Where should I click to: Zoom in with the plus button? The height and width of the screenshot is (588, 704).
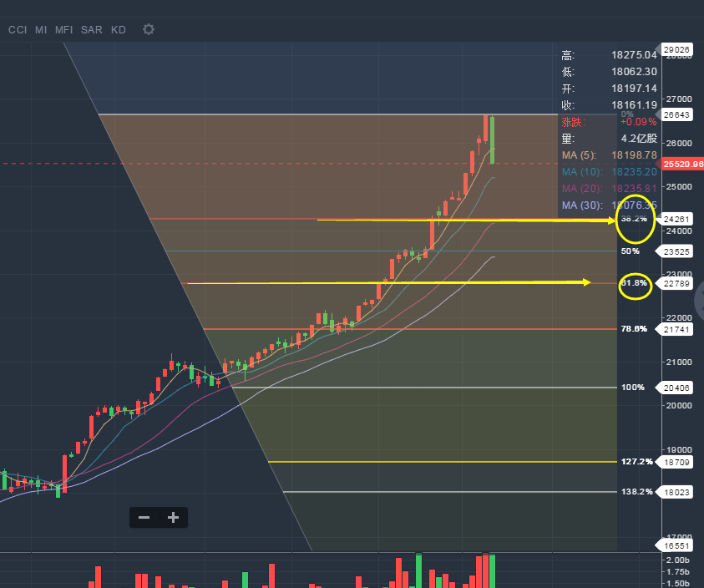[173, 517]
